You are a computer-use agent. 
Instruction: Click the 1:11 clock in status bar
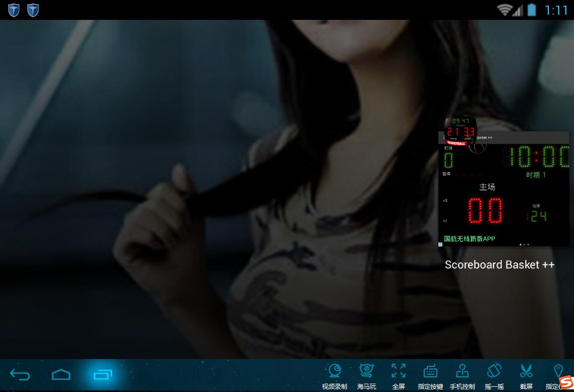(x=556, y=10)
